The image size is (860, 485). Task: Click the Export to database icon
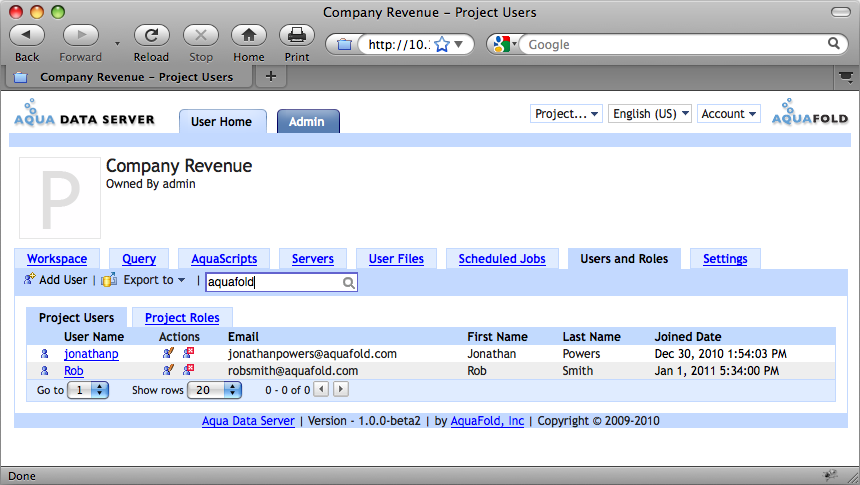(x=109, y=279)
